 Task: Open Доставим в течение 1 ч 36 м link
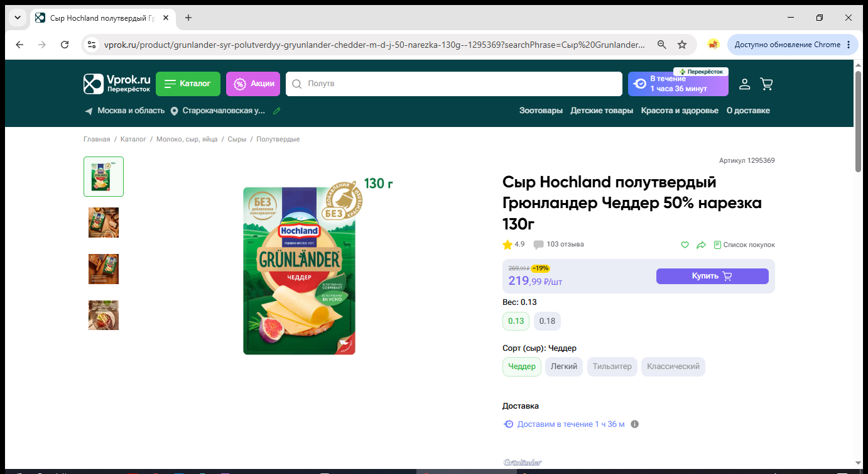coord(571,424)
